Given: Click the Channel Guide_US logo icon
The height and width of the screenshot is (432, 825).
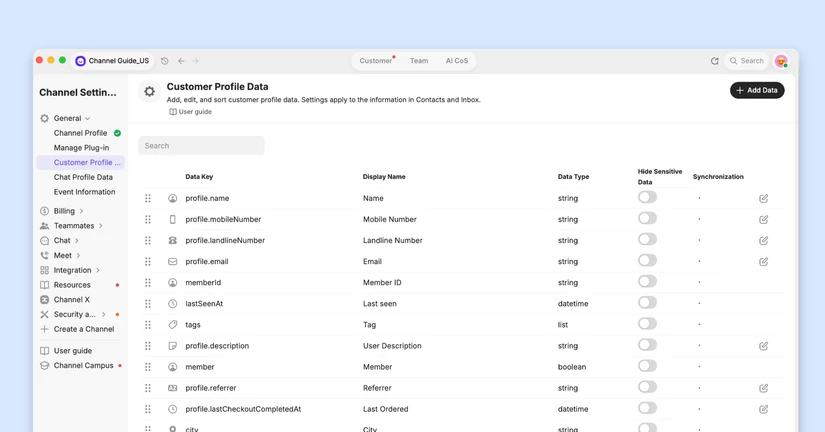Looking at the screenshot, I should click(81, 61).
